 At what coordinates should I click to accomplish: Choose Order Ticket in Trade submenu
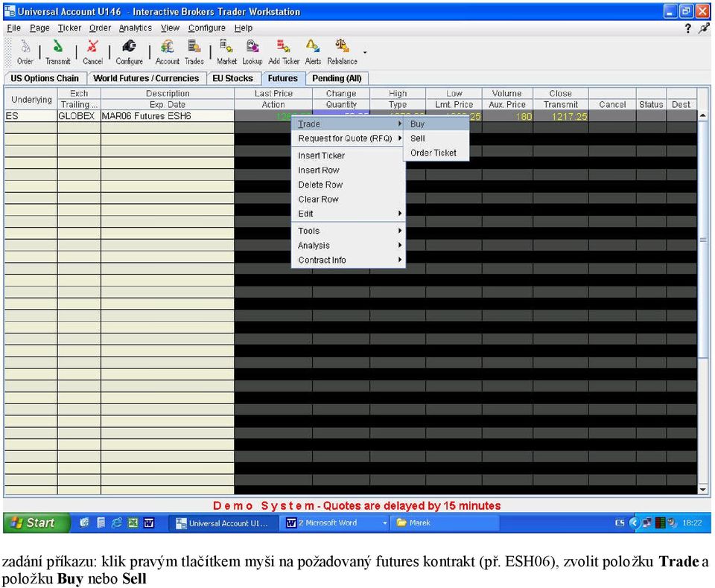(436, 153)
